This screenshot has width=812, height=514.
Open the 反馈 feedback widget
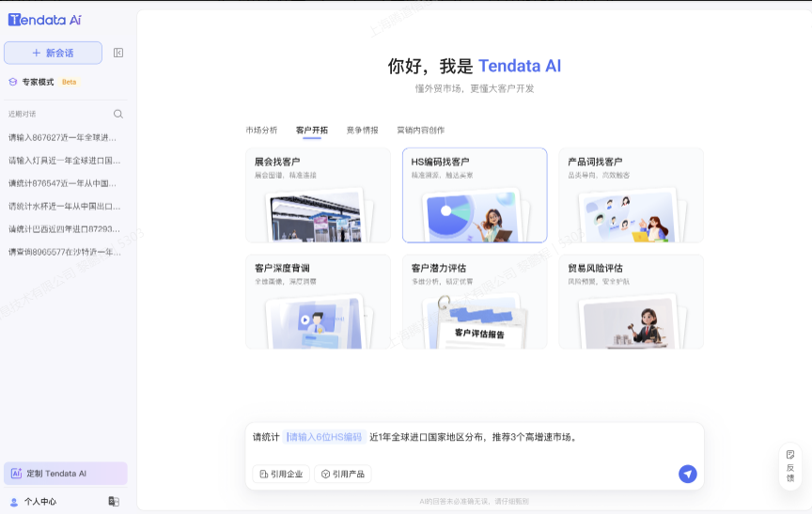[790, 466]
